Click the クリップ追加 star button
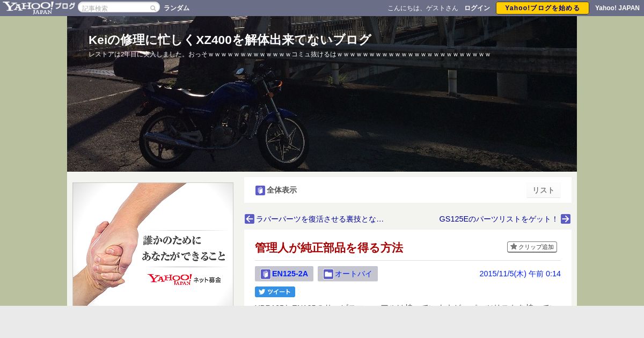Viewport: 644px width, 338px height. [532, 247]
